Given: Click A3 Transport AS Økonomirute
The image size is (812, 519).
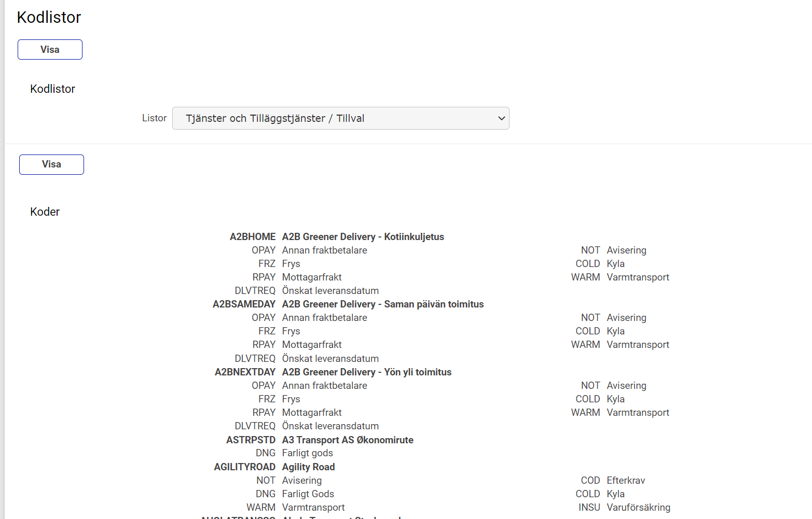Looking at the screenshot, I should click(x=348, y=440).
